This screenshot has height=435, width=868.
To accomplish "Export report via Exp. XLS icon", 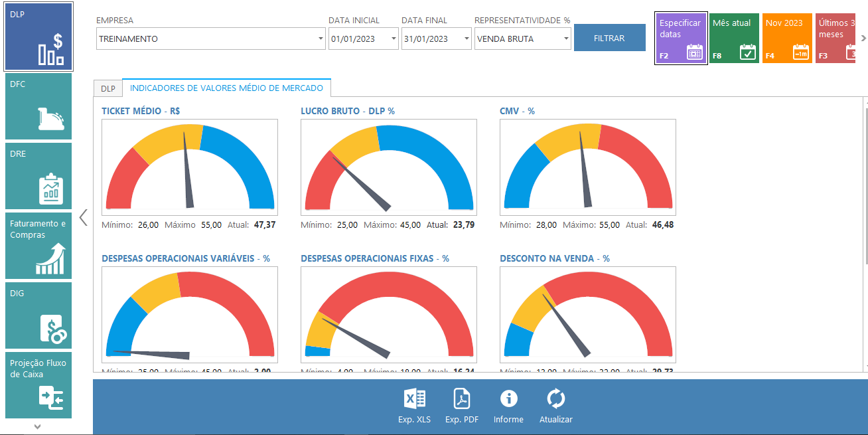I will point(414,406).
